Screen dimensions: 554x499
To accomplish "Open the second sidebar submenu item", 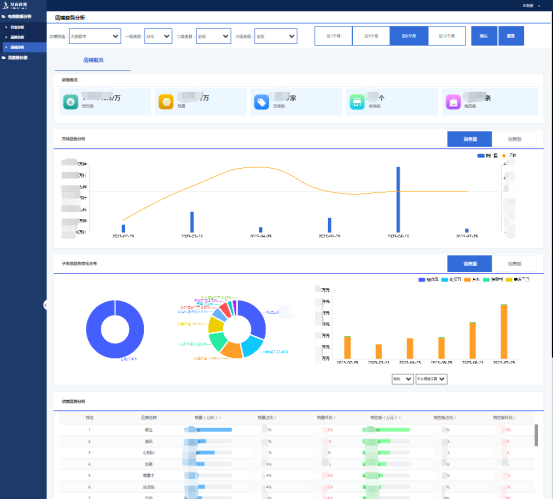I will pos(17,37).
